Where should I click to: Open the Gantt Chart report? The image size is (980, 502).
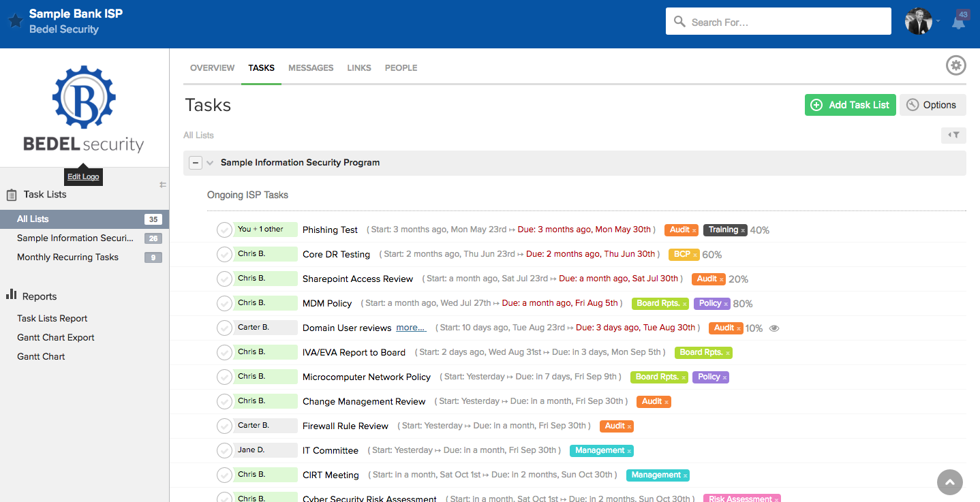point(41,357)
